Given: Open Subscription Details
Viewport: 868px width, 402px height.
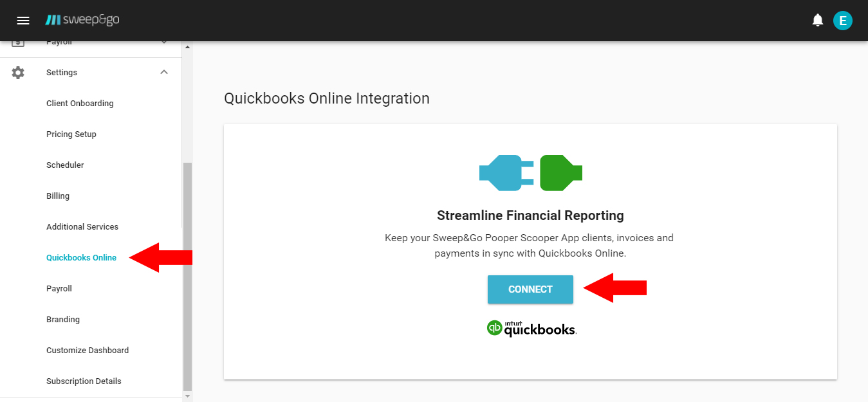Looking at the screenshot, I should tap(84, 381).
